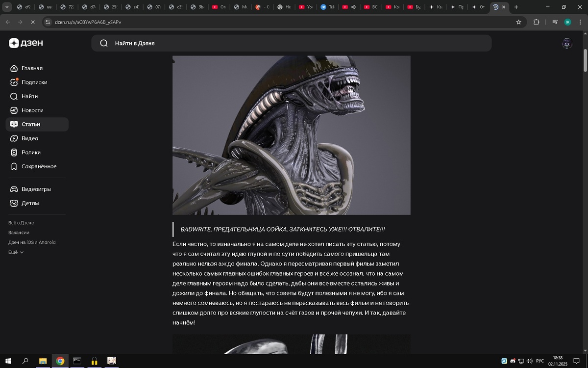588x368 pixels.
Task: Expand the Ещё menu
Action: click(16, 252)
